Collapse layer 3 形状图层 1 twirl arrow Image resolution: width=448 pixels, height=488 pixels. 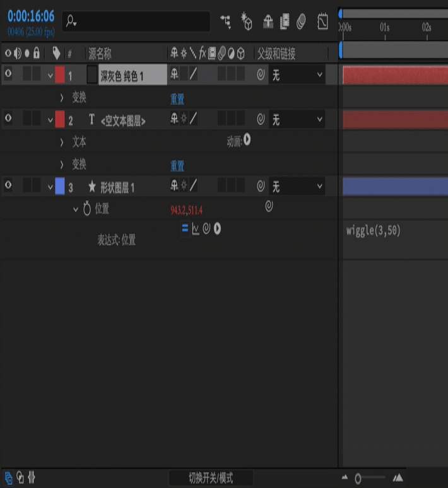point(50,187)
